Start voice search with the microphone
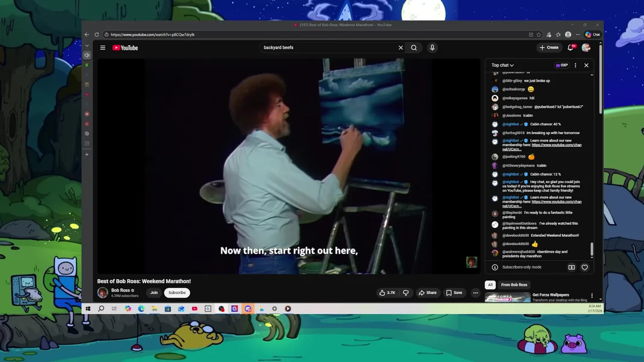The image size is (644, 362). (432, 48)
